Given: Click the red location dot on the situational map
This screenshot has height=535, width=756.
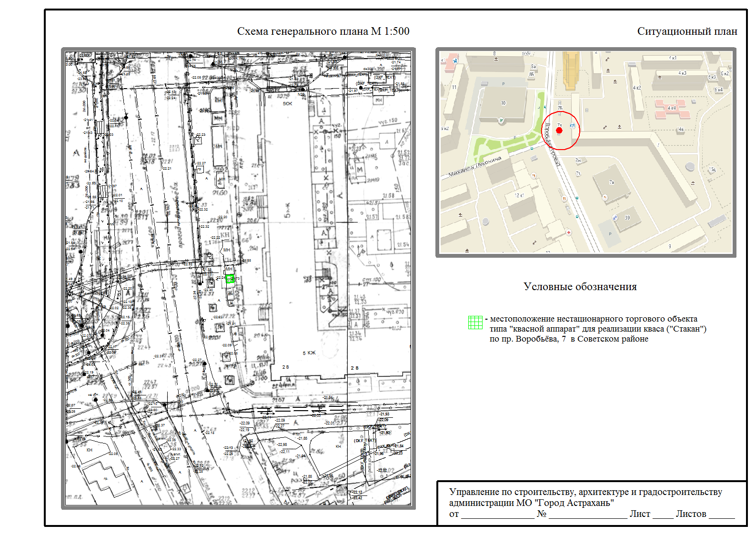Looking at the screenshot, I should coord(559,130).
